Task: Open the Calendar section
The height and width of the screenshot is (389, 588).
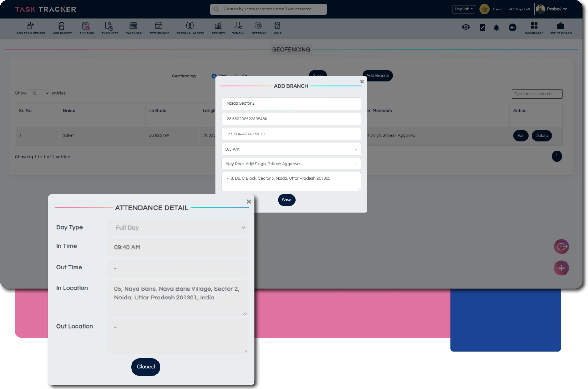Action: (x=133, y=28)
